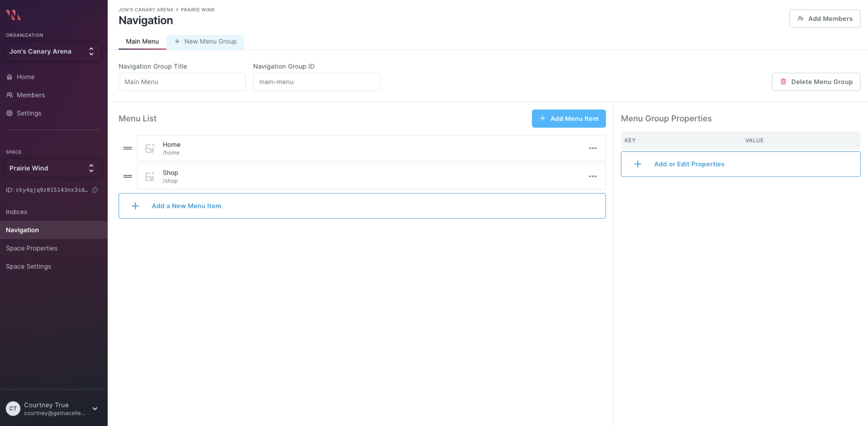
Task: Open the Prairie Wind space selector
Action: coord(53,168)
